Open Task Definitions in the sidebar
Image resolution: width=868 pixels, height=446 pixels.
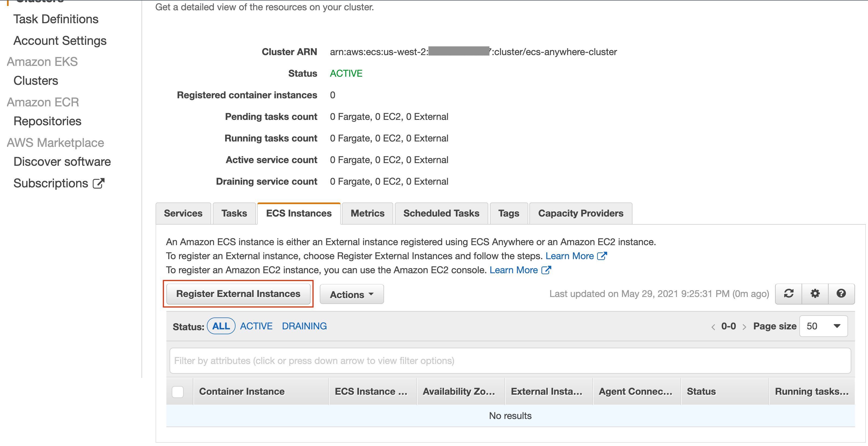click(56, 19)
